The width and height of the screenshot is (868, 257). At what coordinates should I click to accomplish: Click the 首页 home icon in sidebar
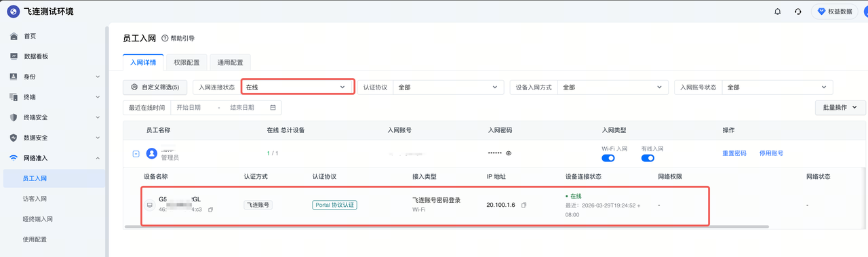[14, 36]
